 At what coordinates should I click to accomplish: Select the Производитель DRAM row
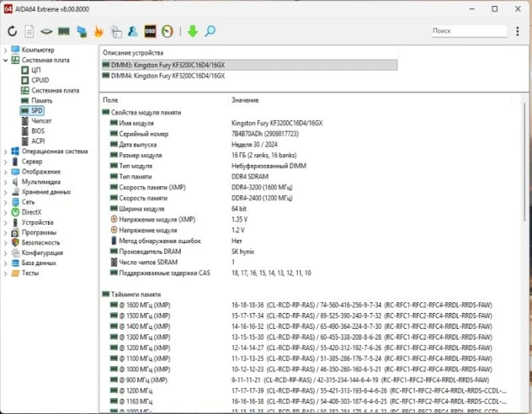click(306, 251)
